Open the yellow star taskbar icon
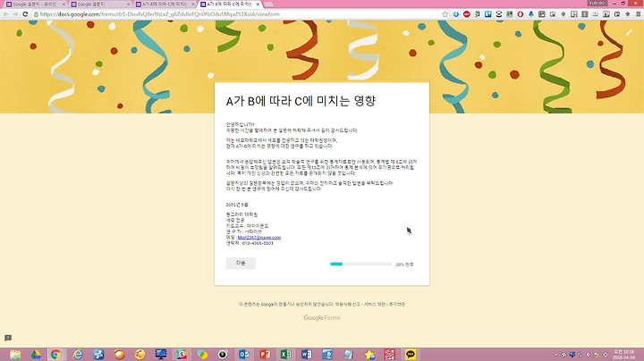Screen dimensions: 644x361 coord(369,354)
